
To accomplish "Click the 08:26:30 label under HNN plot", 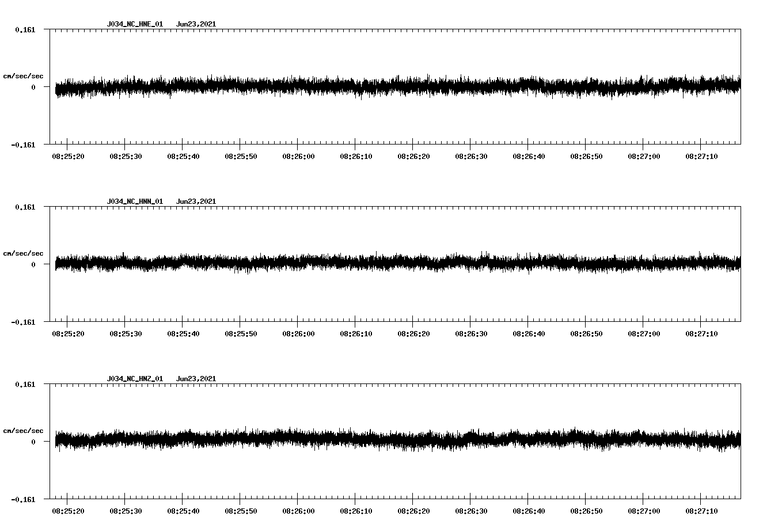I will [x=470, y=333].
